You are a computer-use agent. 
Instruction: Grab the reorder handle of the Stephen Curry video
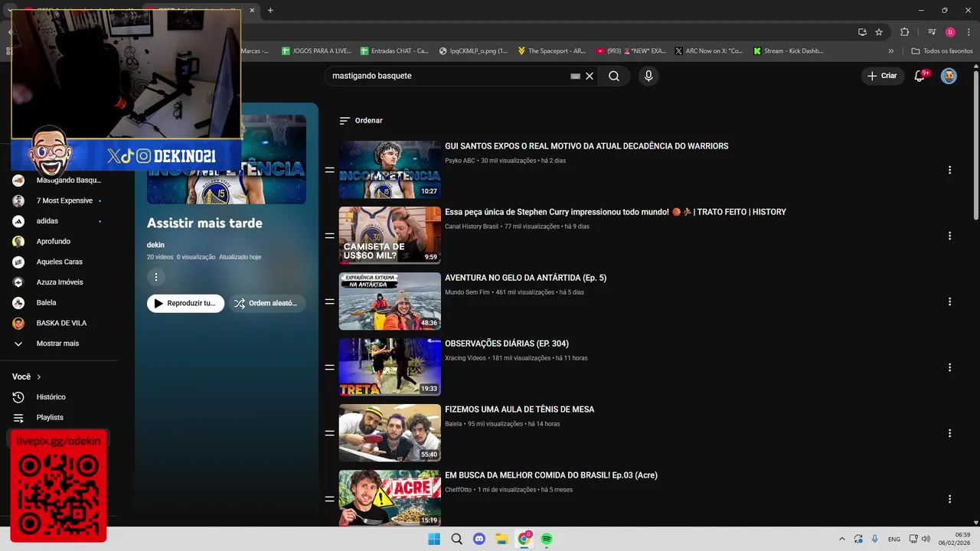click(329, 236)
